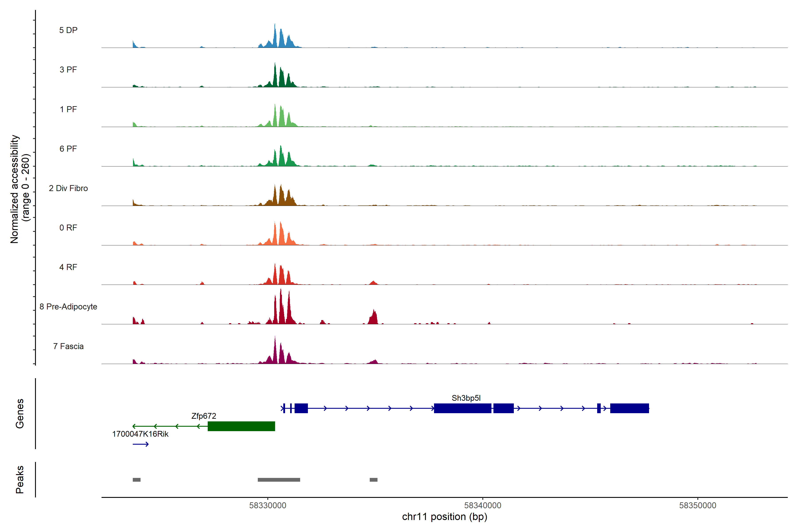The image size is (798, 532).
Task: Click the chr11 position axis title
Action: click(444, 517)
